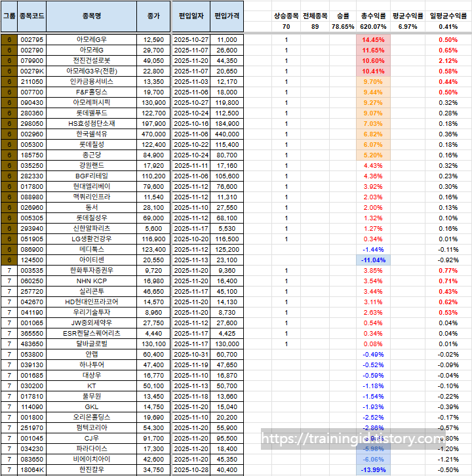Select 롯데칠성우 closing price 69,000
Viewport: 472px width, 476px height.
153,218
